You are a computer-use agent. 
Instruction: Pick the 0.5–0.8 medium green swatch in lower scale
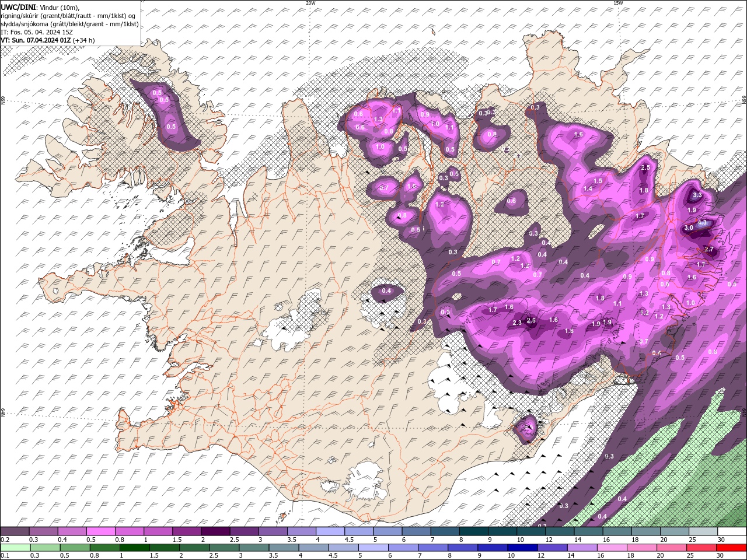click(75, 548)
